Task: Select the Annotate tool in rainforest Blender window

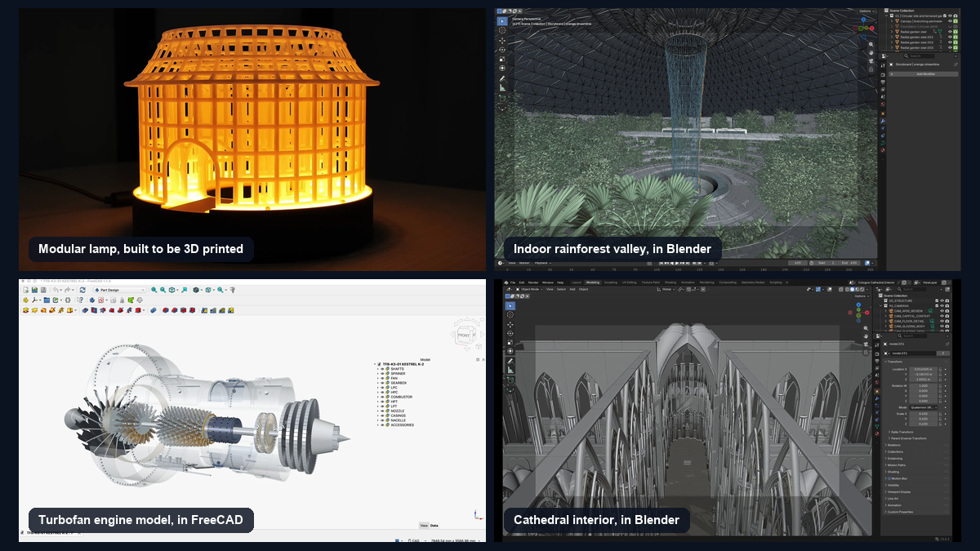Action: pos(502,78)
